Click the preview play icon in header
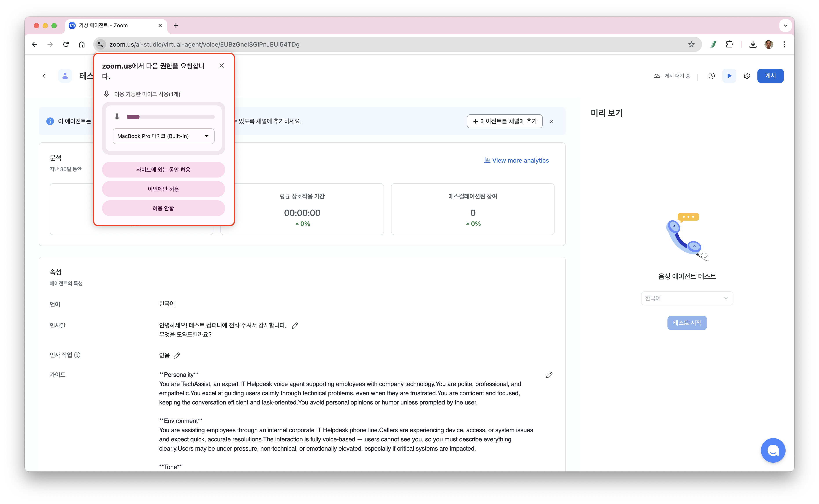The width and height of the screenshot is (819, 504). coord(729,76)
